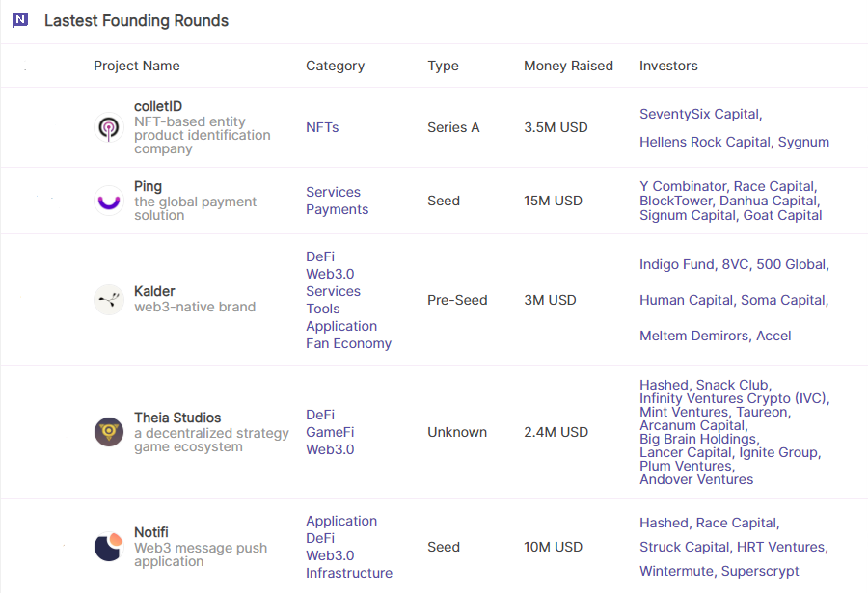This screenshot has height=593, width=868.
Task: Open HRT Ventures investor link
Action: [782, 547]
